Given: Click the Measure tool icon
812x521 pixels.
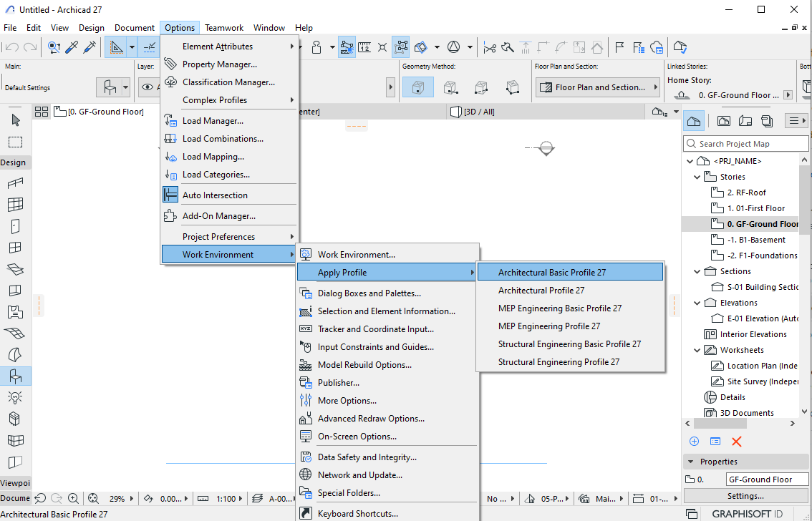Looking at the screenshot, I should coord(364,47).
